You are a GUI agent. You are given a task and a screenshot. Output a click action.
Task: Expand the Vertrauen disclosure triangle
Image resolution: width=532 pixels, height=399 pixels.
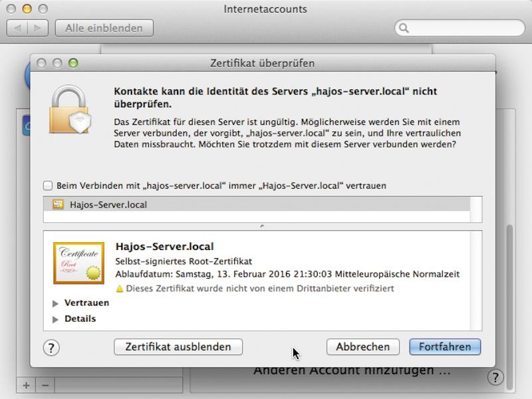(x=55, y=303)
